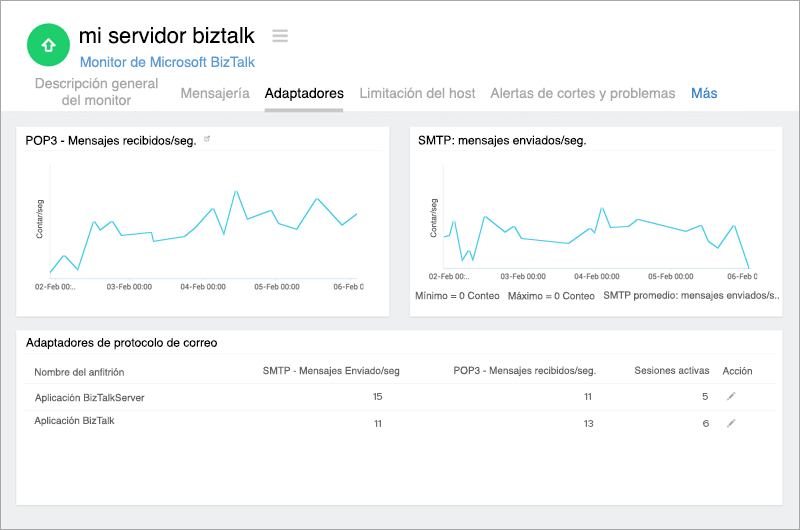Viewport: 800px width, 530px height.
Task: Edit the Aplicación BizTalk row with pencil
Action: (x=731, y=423)
